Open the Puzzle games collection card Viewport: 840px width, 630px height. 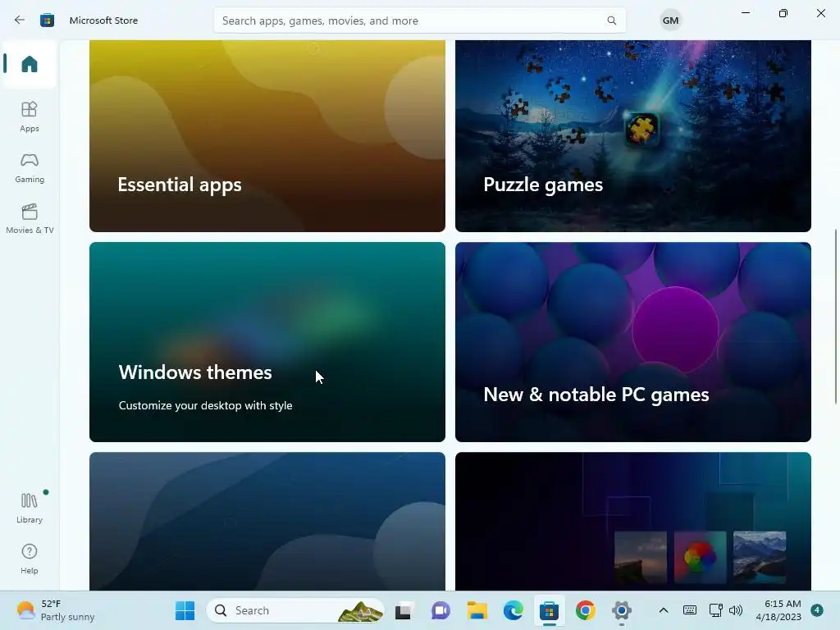(x=632, y=136)
